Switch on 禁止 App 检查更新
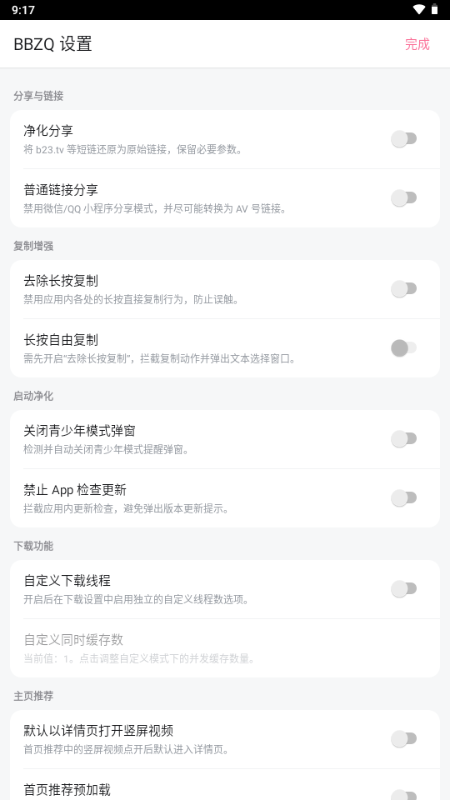The width and height of the screenshot is (450, 800). [404, 498]
